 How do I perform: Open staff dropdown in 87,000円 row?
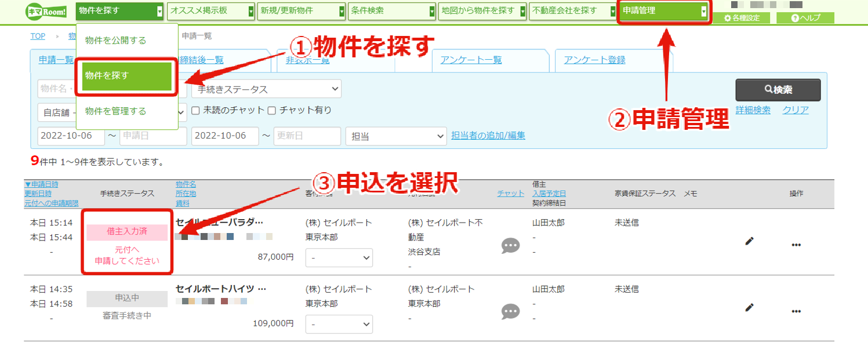click(x=339, y=257)
